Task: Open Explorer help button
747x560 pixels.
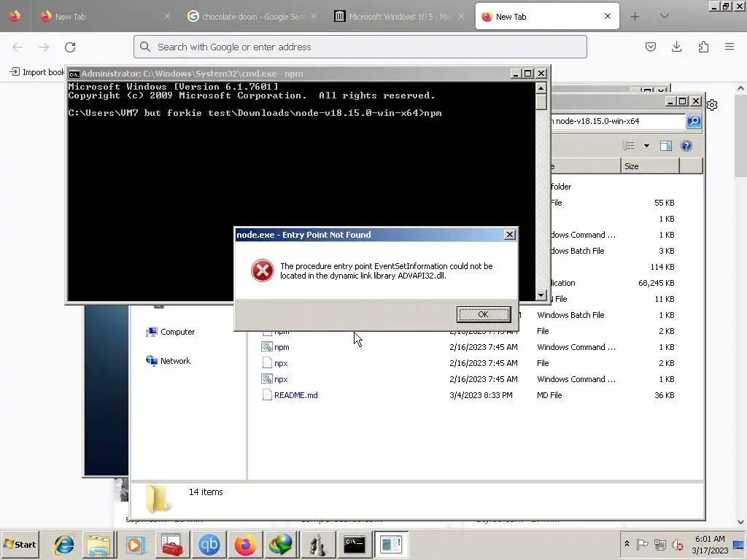Action: (x=686, y=146)
